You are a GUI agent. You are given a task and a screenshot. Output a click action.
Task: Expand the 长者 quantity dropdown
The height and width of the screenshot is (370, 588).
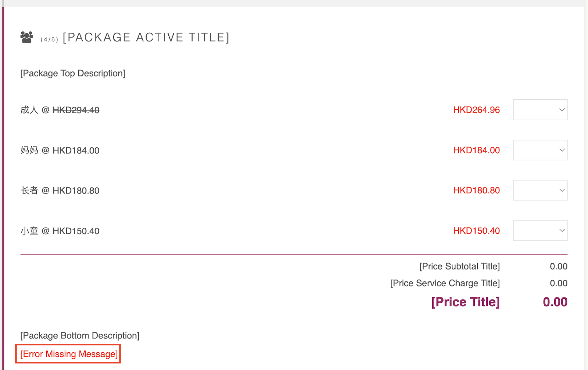coord(540,190)
